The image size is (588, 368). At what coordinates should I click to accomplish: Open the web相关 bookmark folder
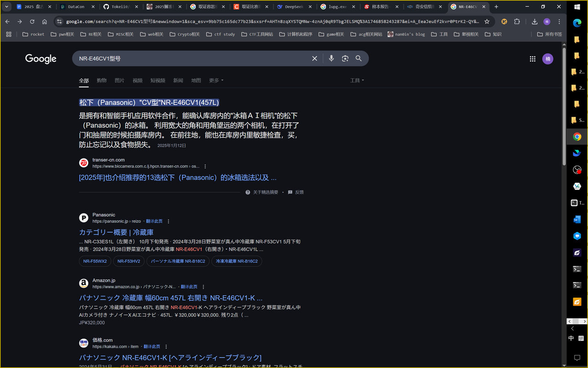pyautogui.click(x=152, y=34)
